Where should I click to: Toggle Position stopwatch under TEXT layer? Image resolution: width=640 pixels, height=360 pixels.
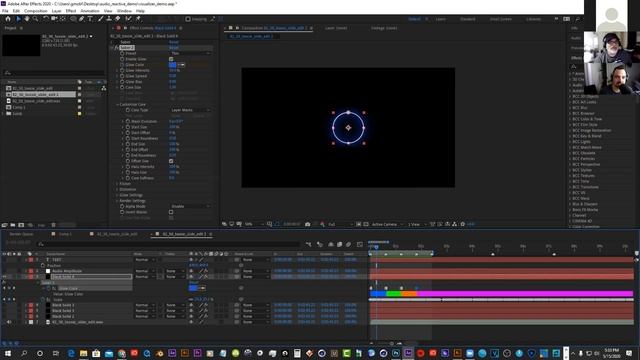click(x=43, y=265)
